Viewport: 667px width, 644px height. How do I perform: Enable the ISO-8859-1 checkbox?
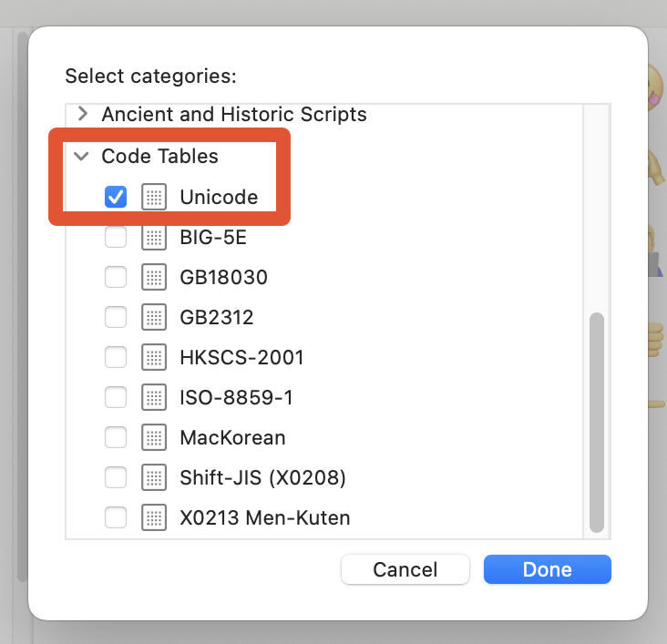point(116,397)
